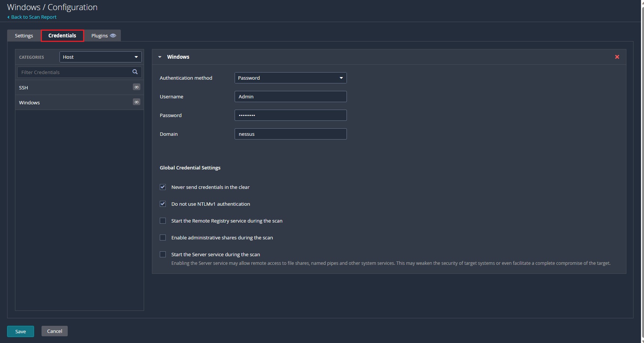Click the back arrow beside Back to Scan Report
Viewport: 644px width, 343px height.
[9, 17]
